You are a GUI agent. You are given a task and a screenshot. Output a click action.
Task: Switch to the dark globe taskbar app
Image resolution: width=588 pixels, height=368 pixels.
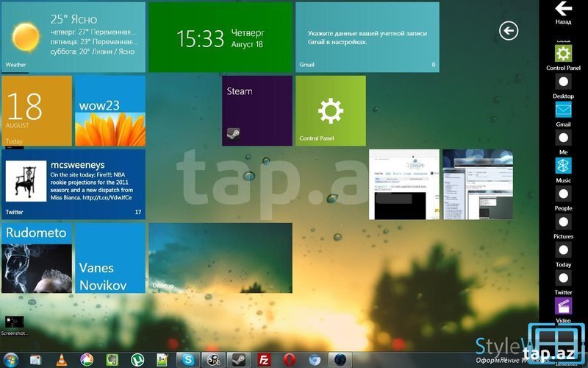click(340, 360)
